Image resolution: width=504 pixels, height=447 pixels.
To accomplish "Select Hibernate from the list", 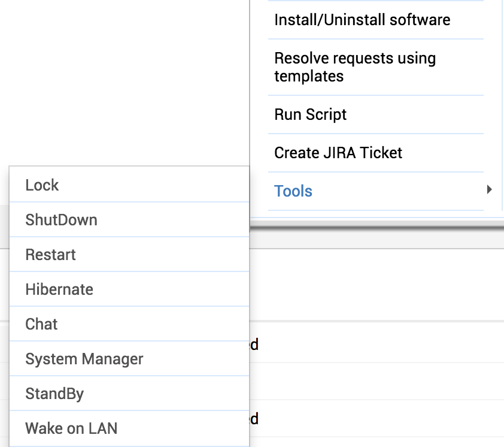I will [59, 289].
